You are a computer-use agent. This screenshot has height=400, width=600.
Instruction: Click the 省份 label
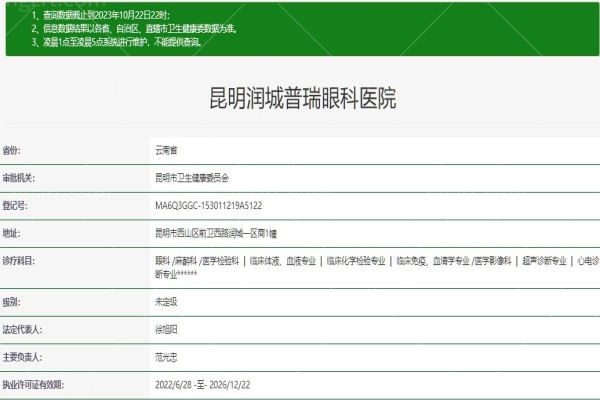point(11,150)
